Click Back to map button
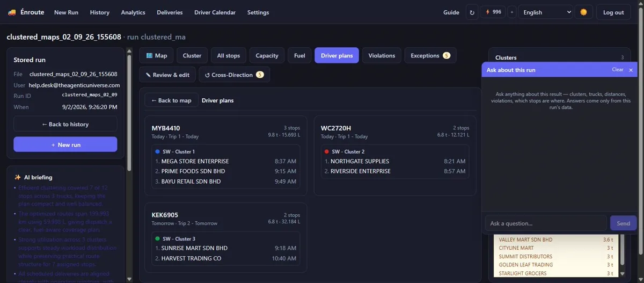644x283 pixels. [x=171, y=100]
